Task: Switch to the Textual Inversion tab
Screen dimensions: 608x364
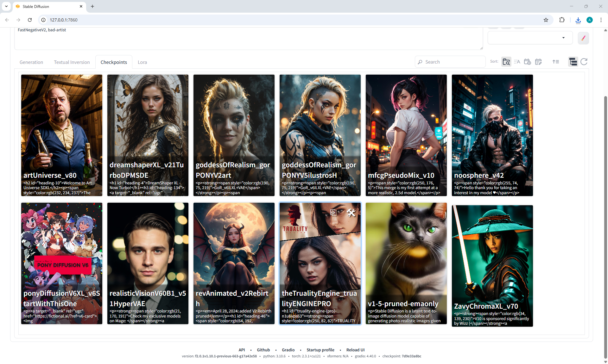Action: tap(72, 62)
